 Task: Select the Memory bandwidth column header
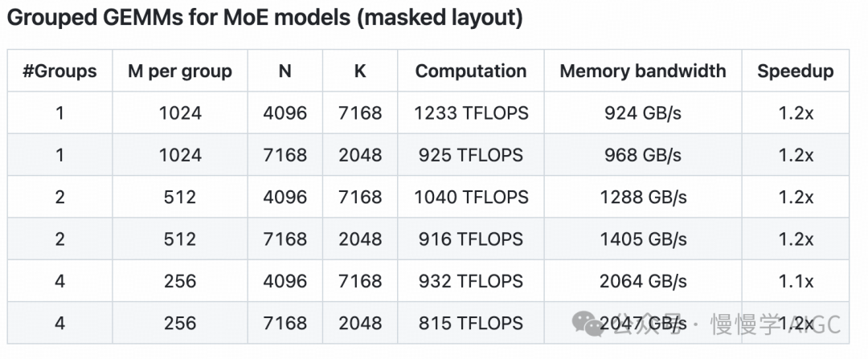643,71
